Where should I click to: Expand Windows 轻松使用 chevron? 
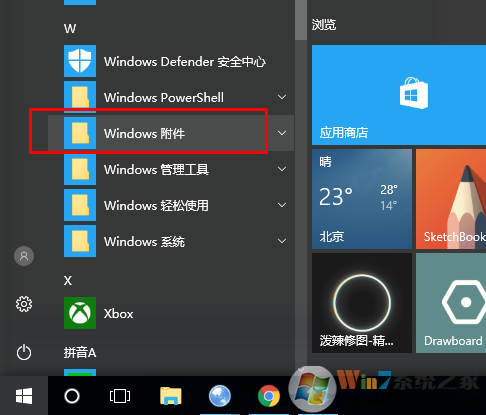[x=282, y=205]
